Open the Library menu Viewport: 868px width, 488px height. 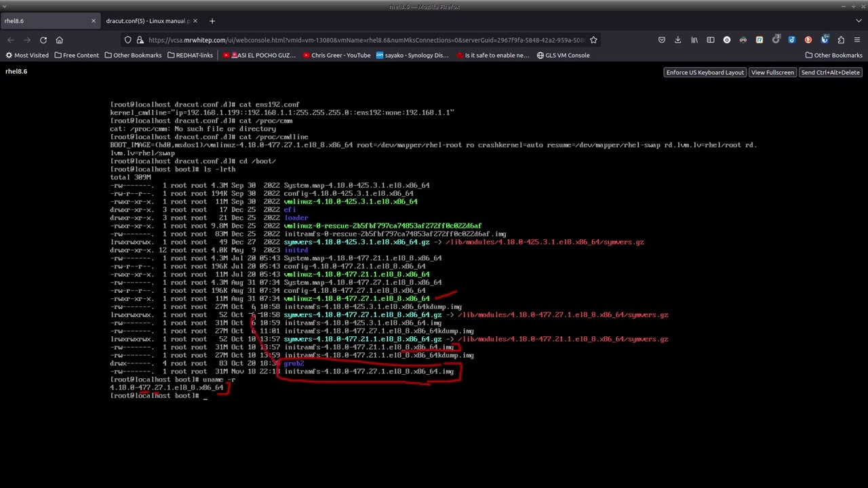[694, 40]
